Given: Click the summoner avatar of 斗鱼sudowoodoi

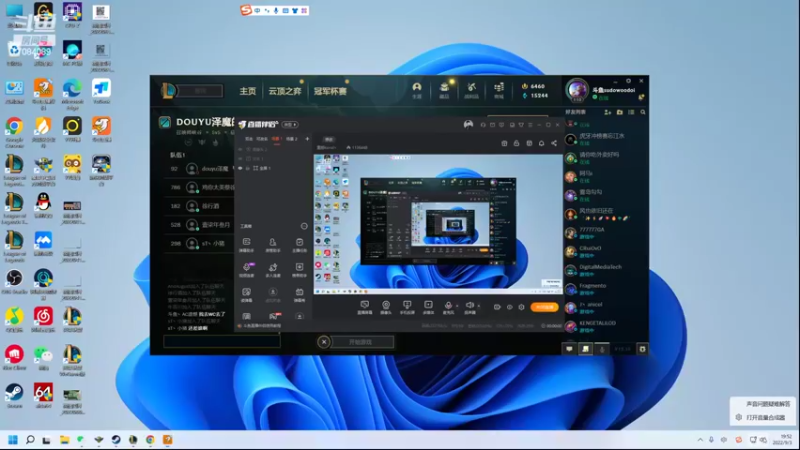Looking at the screenshot, I should tap(577, 90).
